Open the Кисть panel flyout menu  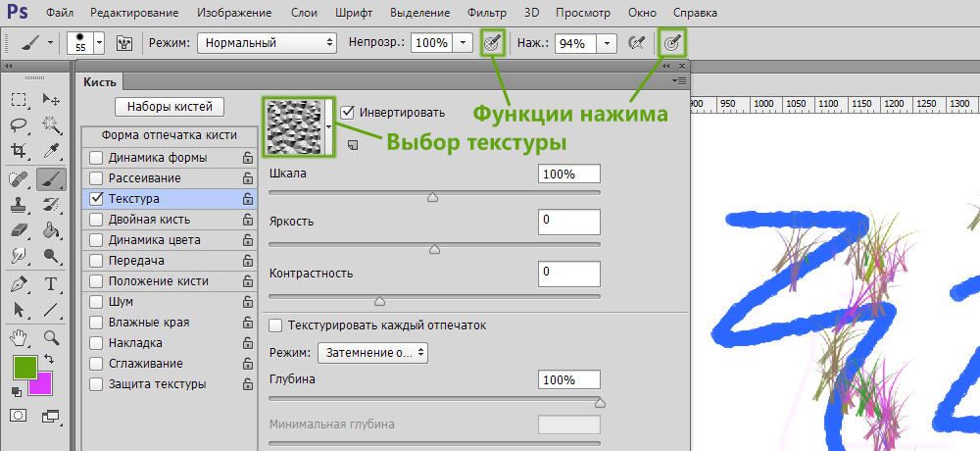tap(679, 80)
